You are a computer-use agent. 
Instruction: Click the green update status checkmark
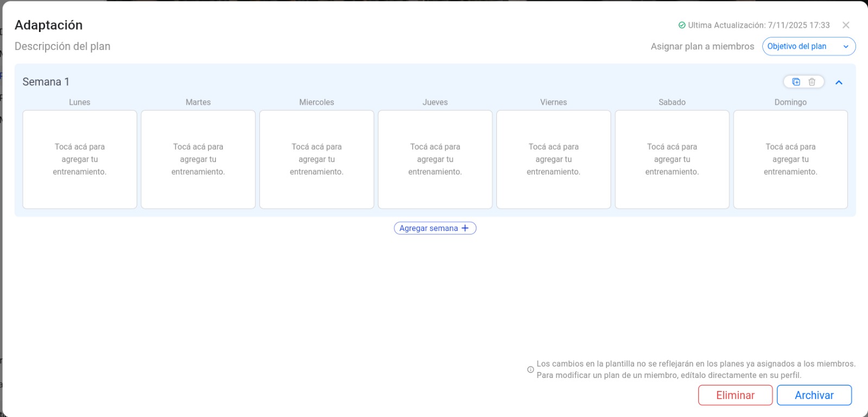pos(682,25)
